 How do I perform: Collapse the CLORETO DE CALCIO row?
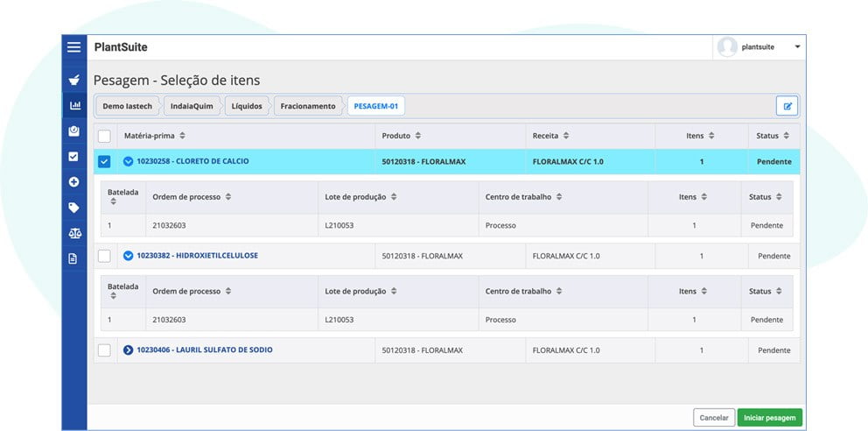point(129,162)
